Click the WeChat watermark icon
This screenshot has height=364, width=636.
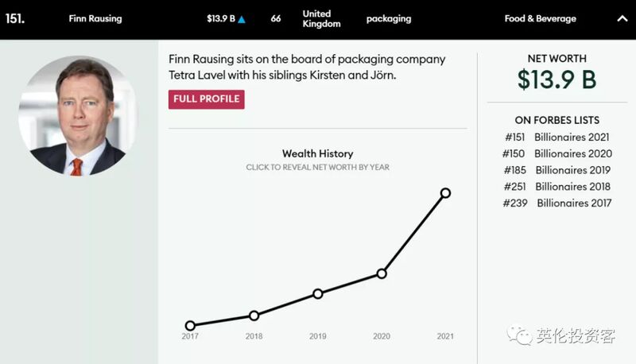coord(519,335)
